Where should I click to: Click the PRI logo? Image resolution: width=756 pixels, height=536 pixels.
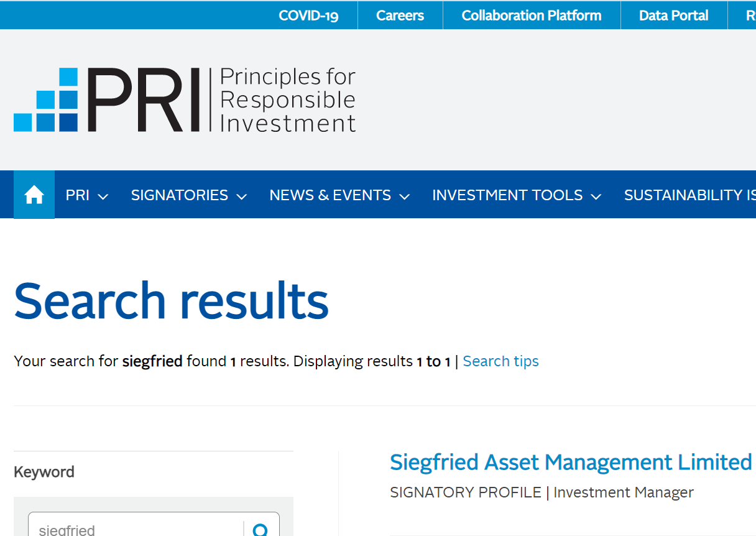tap(185, 99)
